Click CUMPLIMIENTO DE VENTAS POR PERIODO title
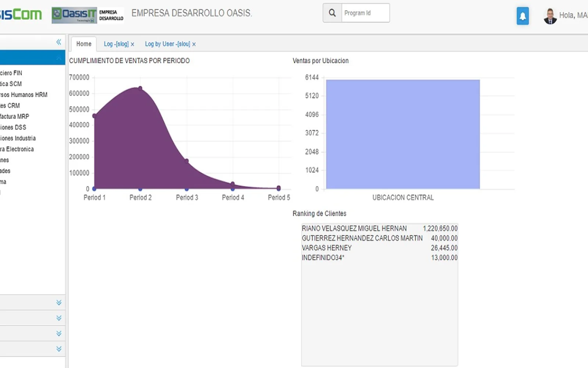Screen dimensions: 588x368 (x=129, y=61)
